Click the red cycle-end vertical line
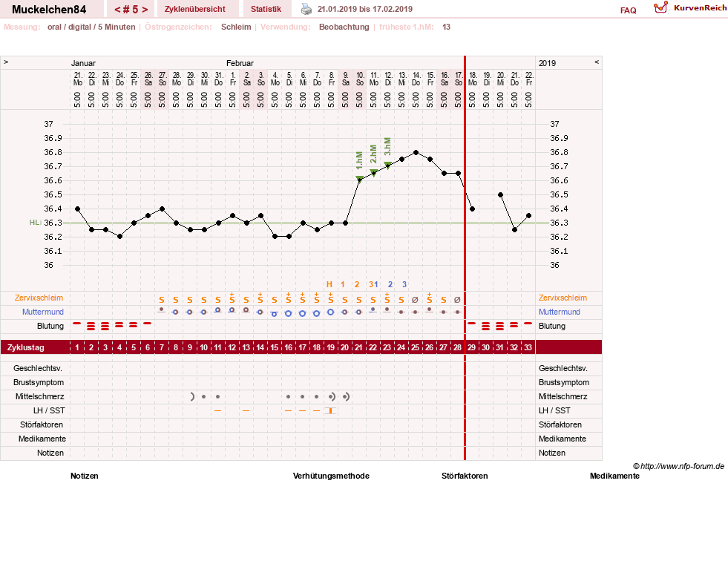The height and width of the screenshot is (564, 728). pos(465,258)
